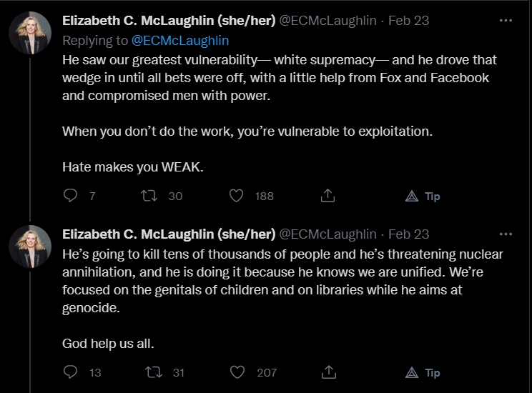This screenshot has width=532, height=393.
Task: Click first tweet's profile avatar
Action: pyautogui.click(x=30, y=33)
